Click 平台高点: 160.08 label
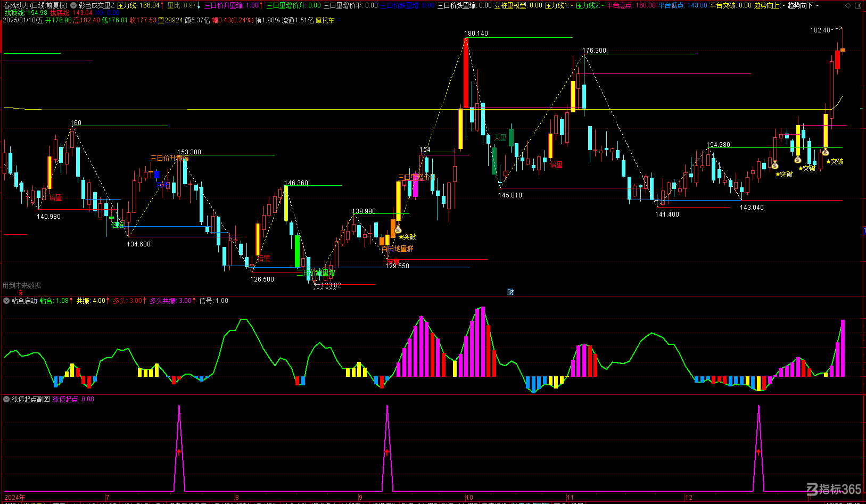Viewport: 866px width, 504px height. pos(631,5)
